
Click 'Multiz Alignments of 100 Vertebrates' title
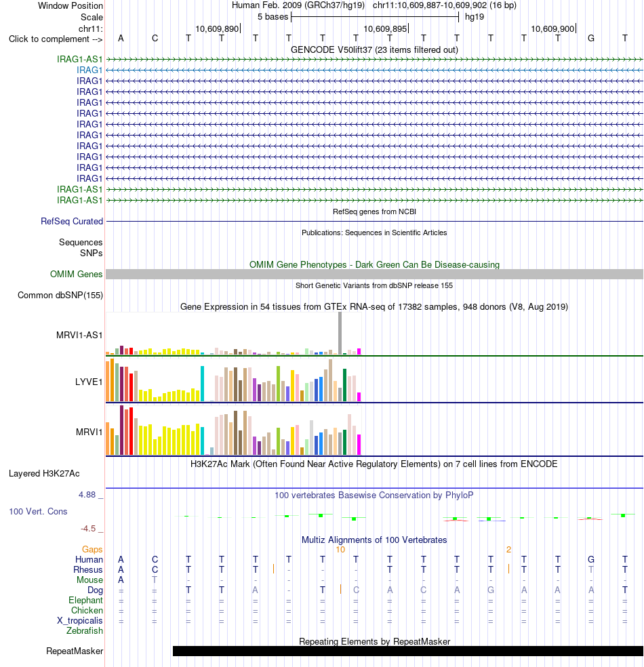click(x=374, y=540)
